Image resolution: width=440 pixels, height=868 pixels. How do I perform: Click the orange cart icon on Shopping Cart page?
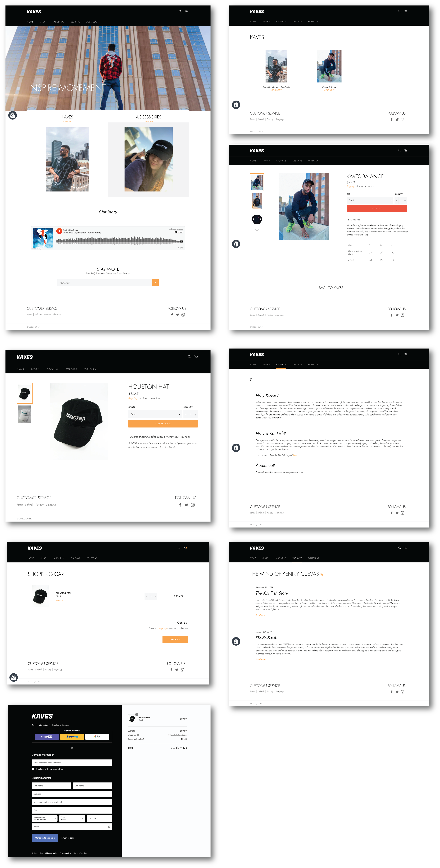click(x=186, y=548)
